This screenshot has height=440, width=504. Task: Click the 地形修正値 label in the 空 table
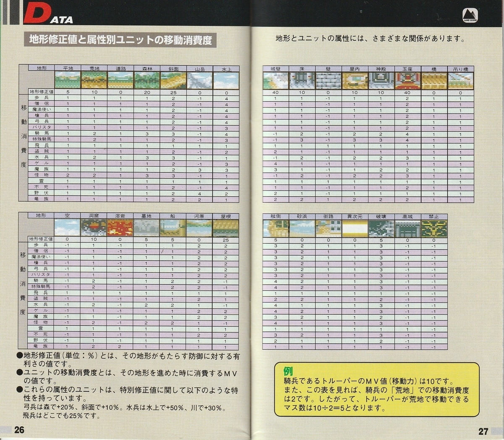pos(41,239)
